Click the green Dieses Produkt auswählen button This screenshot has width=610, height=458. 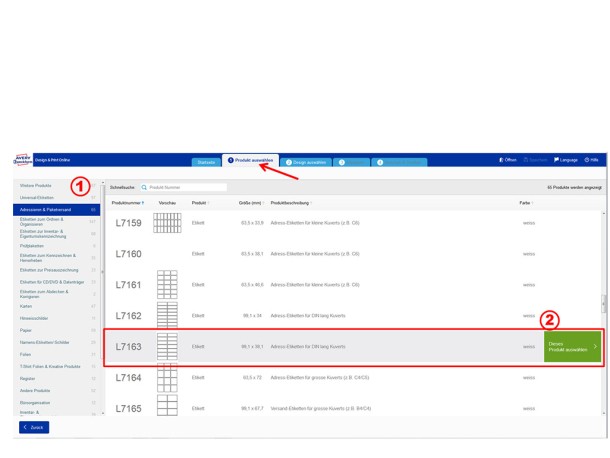pos(572,347)
